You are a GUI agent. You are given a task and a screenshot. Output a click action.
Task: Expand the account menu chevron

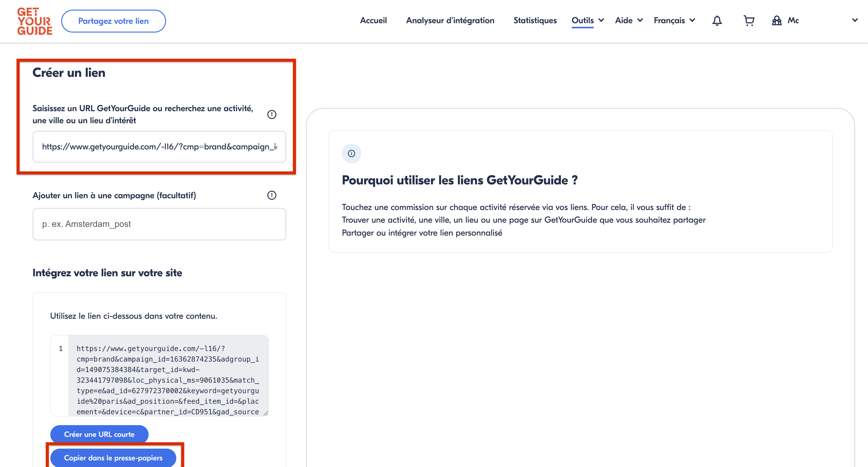click(855, 20)
